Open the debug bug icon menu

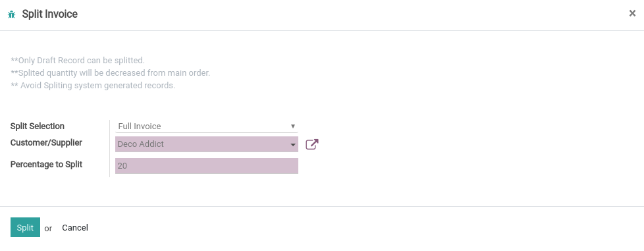tap(11, 14)
